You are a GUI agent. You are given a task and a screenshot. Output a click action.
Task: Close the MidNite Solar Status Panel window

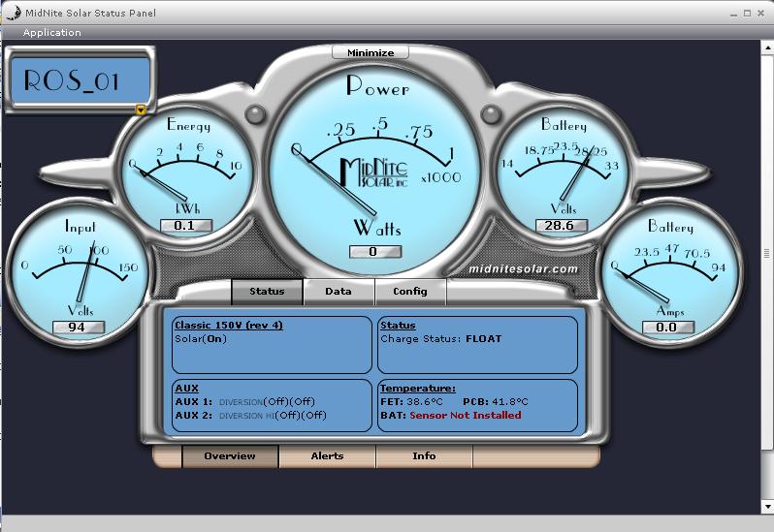pyautogui.click(x=761, y=14)
